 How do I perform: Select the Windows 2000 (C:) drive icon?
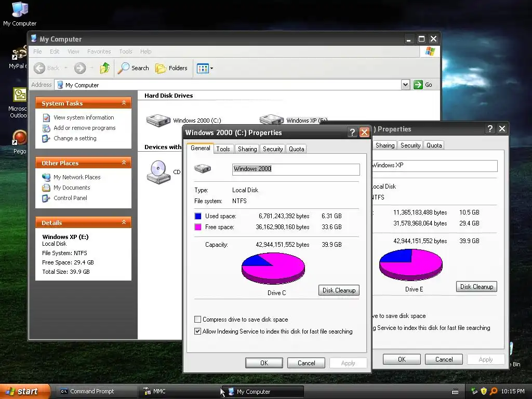[x=158, y=120]
